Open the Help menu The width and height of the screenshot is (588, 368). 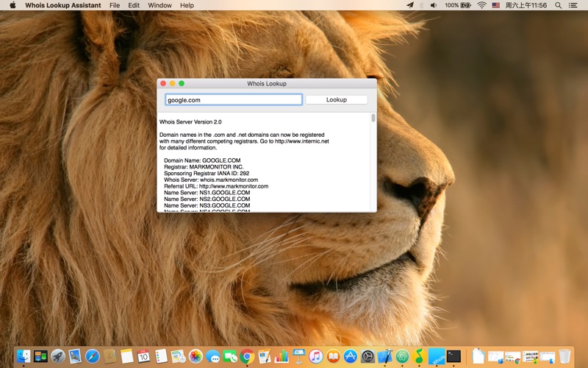click(187, 5)
